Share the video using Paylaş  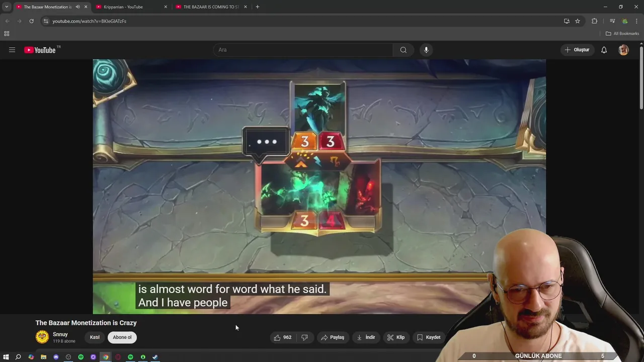pyautogui.click(x=333, y=337)
